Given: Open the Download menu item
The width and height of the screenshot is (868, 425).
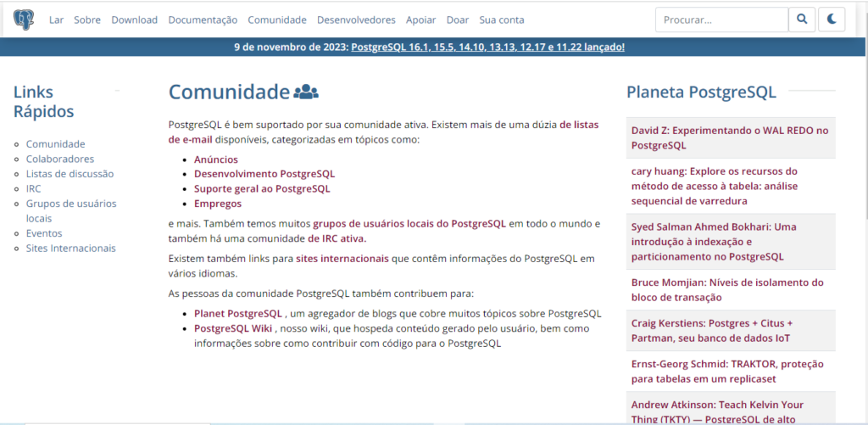Looking at the screenshot, I should [x=135, y=20].
